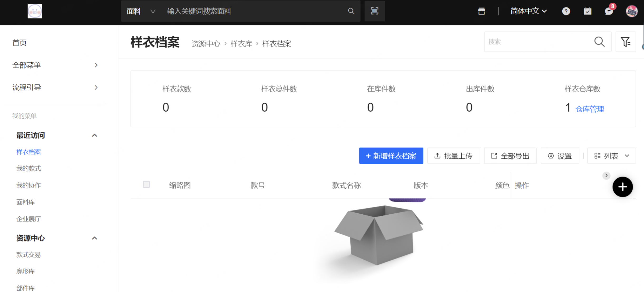The height and width of the screenshot is (292, 644).
Task: Collapse the 最近访问 section
Action: (94, 135)
